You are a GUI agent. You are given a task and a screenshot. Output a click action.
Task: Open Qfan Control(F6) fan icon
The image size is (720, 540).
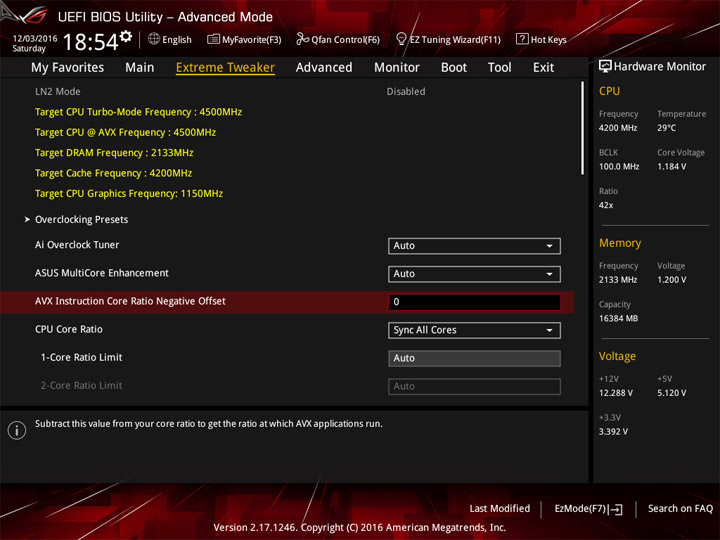(x=302, y=39)
